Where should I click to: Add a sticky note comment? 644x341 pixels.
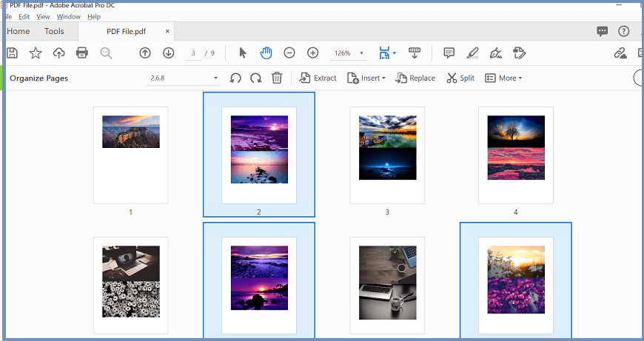(449, 53)
